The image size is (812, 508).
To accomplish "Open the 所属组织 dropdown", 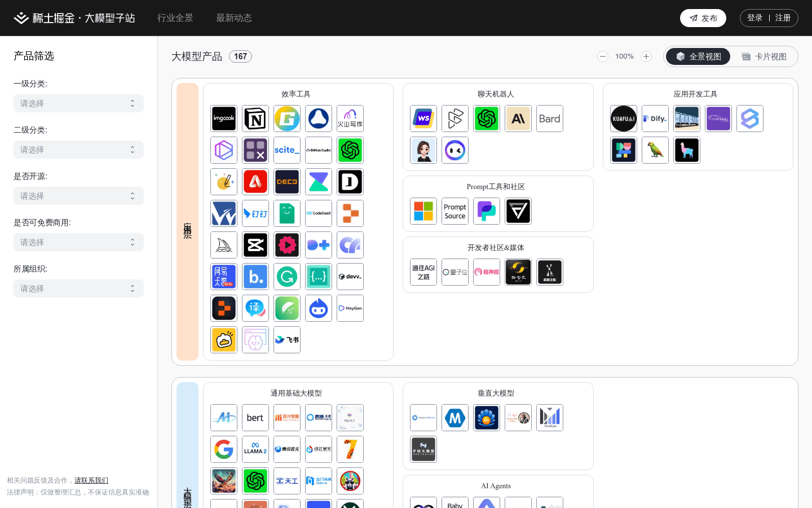I will [x=78, y=288].
